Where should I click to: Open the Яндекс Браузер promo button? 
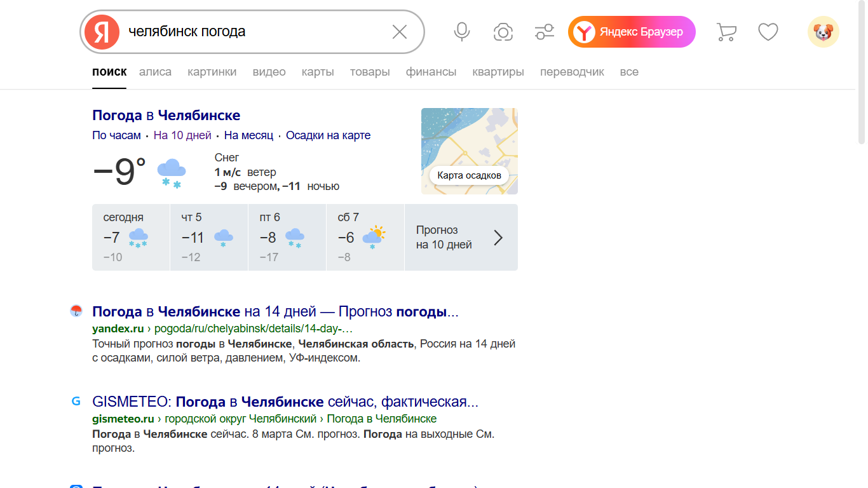tap(632, 32)
